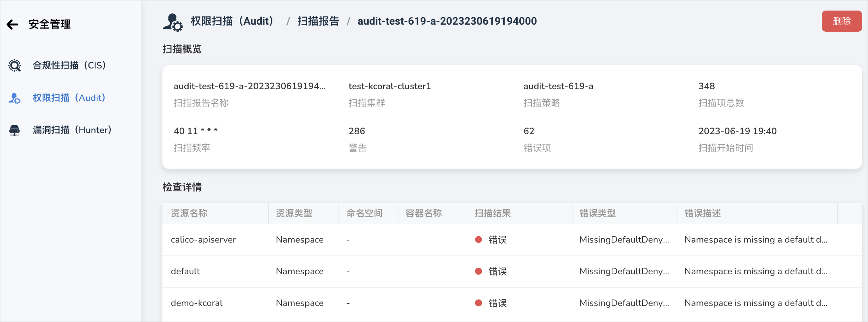Click the 权限扫描 (Audit) sidebar user-gear icon
Image resolution: width=868 pixels, height=322 pixels.
14,98
